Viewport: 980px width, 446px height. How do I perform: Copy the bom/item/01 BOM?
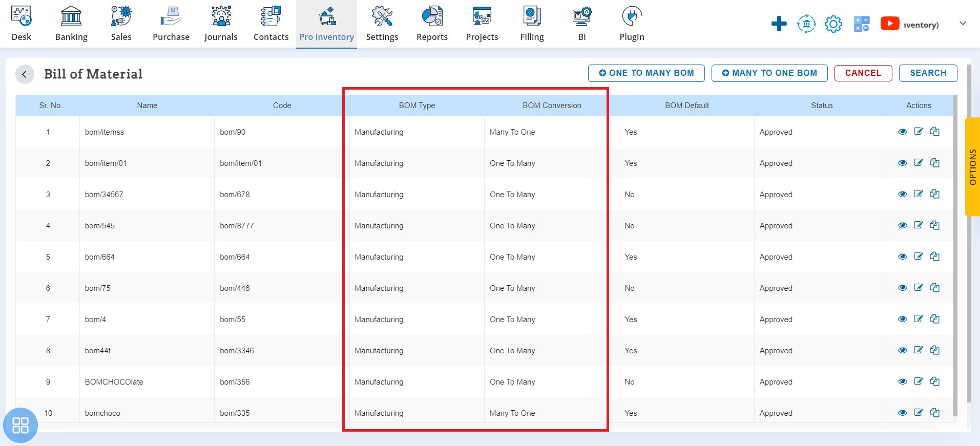934,162
